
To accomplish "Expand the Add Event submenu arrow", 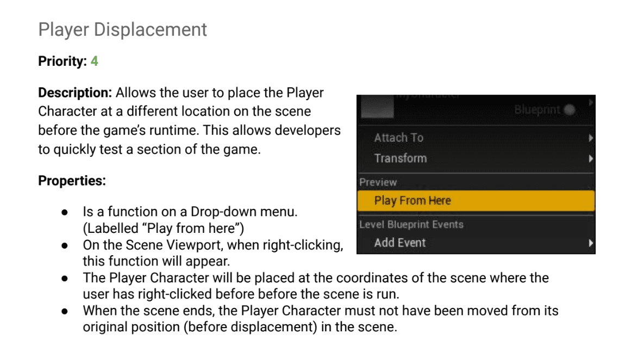I will pyautogui.click(x=590, y=243).
